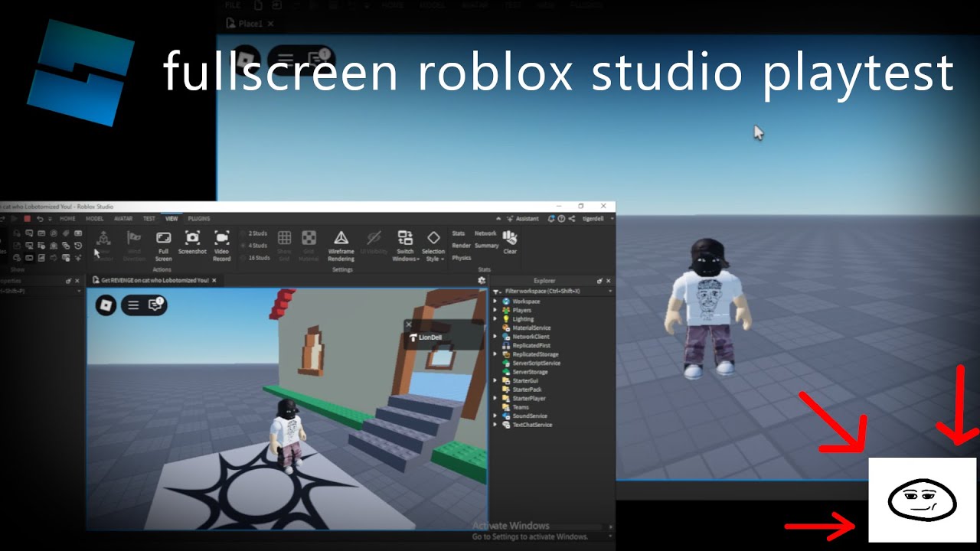Stop the playtest with the red square
This screenshot has width=980, height=551.
pos(26,218)
